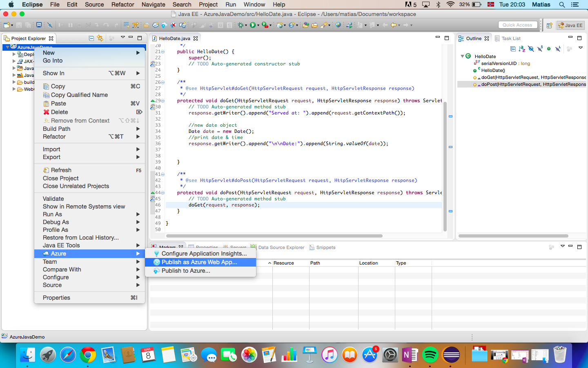This screenshot has width=588, height=368.
Task: Open Spotlight search in menu bar
Action: [562, 4]
